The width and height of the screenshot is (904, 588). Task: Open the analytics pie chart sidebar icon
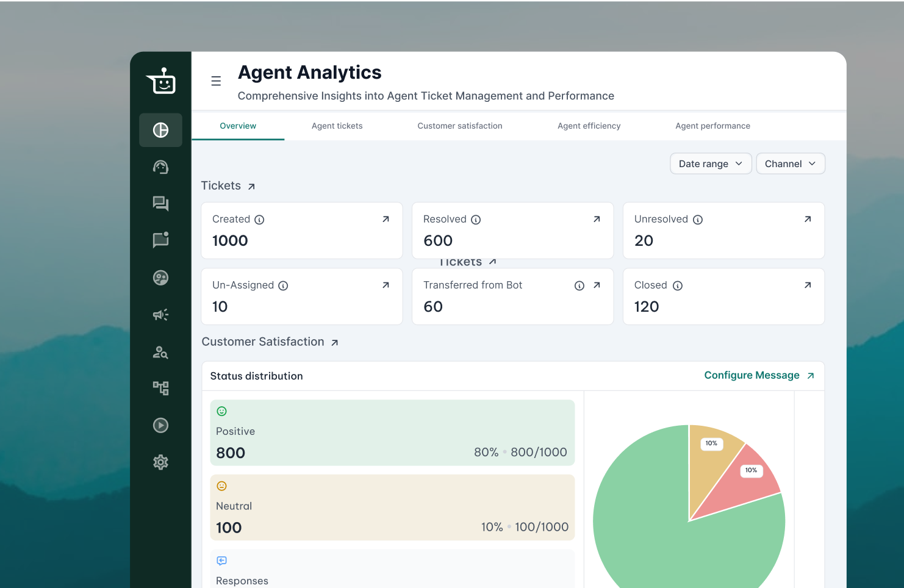(160, 130)
